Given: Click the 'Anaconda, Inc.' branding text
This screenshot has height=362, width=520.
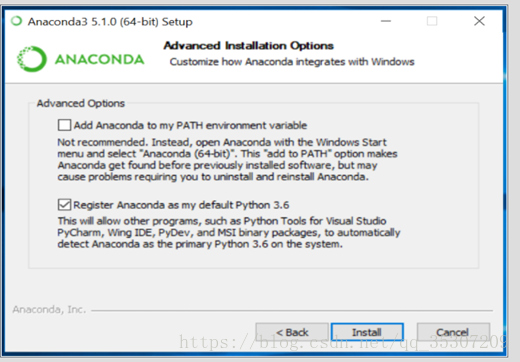Looking at the screenshot, I should point(49,310).
